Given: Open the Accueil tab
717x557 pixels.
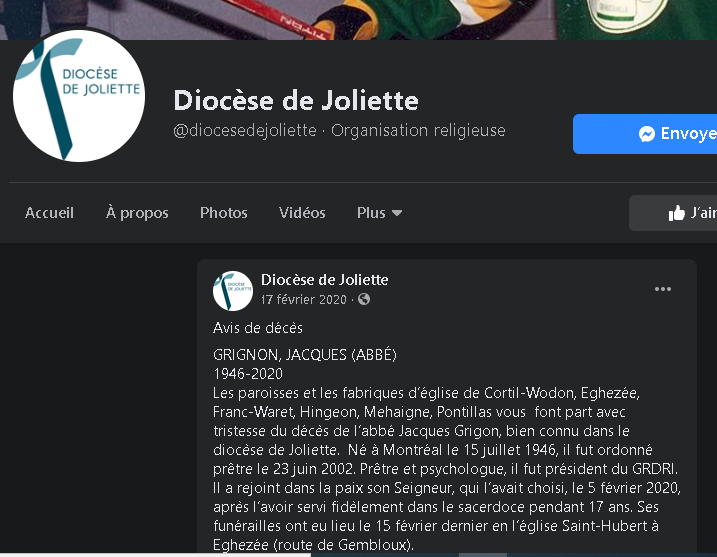Looking at the screenshot, I should tap(49, 213).
